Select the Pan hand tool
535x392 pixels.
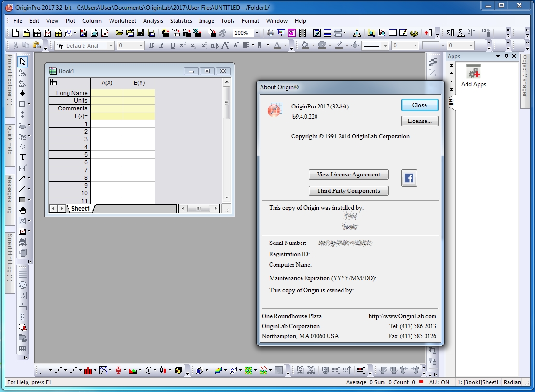pyautogui.click(x=22, y=210)
